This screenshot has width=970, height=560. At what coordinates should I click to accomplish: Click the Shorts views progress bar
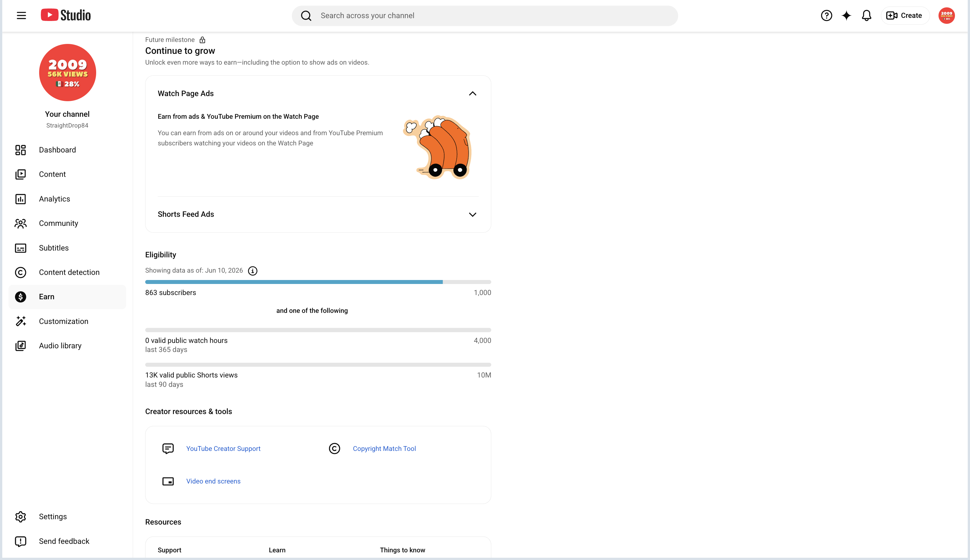pos(318,365)
